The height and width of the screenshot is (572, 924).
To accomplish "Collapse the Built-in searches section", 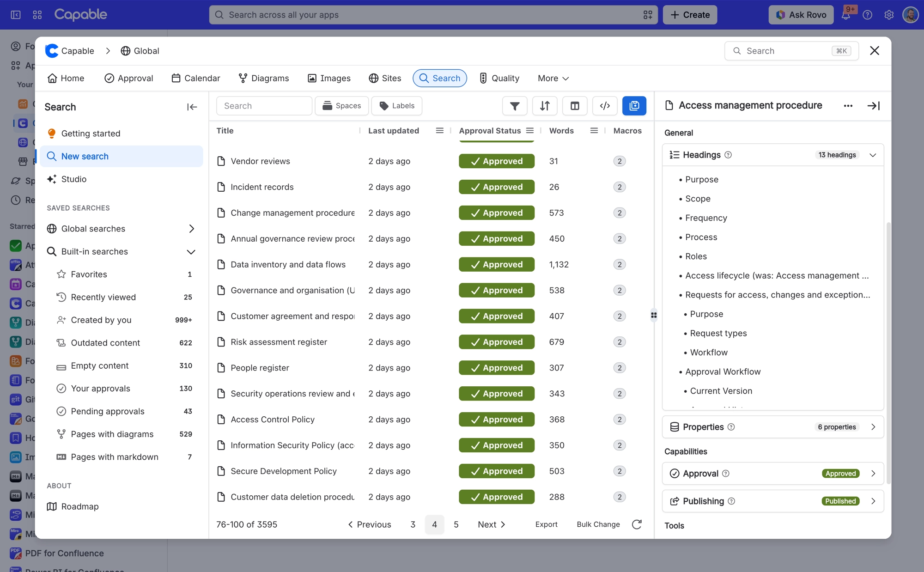I will tap(191, 252).
